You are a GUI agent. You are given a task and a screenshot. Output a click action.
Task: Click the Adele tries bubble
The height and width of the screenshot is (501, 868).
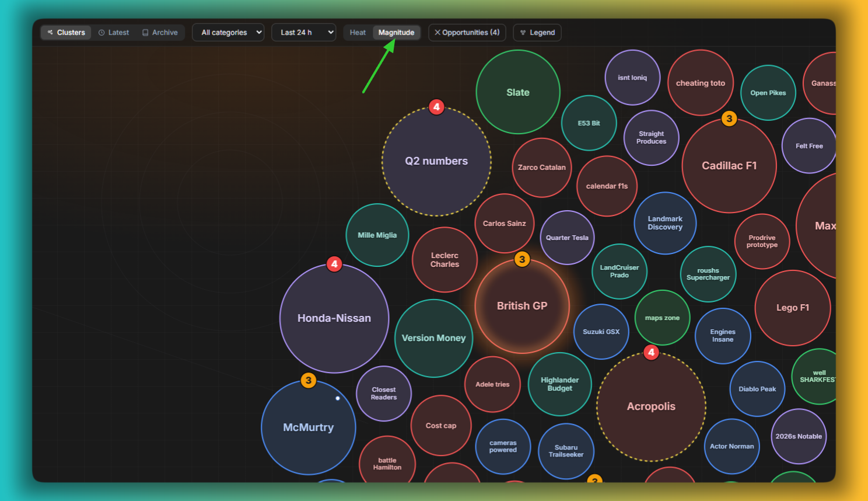point(493,384)
